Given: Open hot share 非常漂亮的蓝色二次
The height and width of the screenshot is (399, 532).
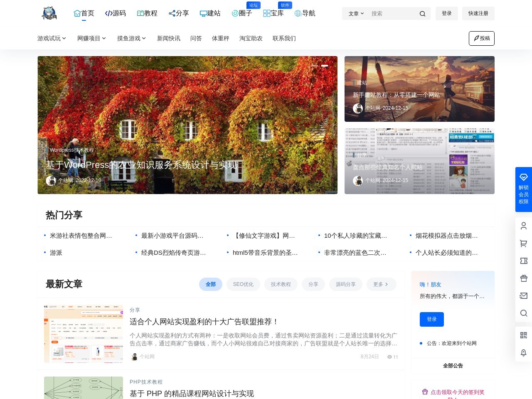Looking at the screenshot, I should coord(355,253).
